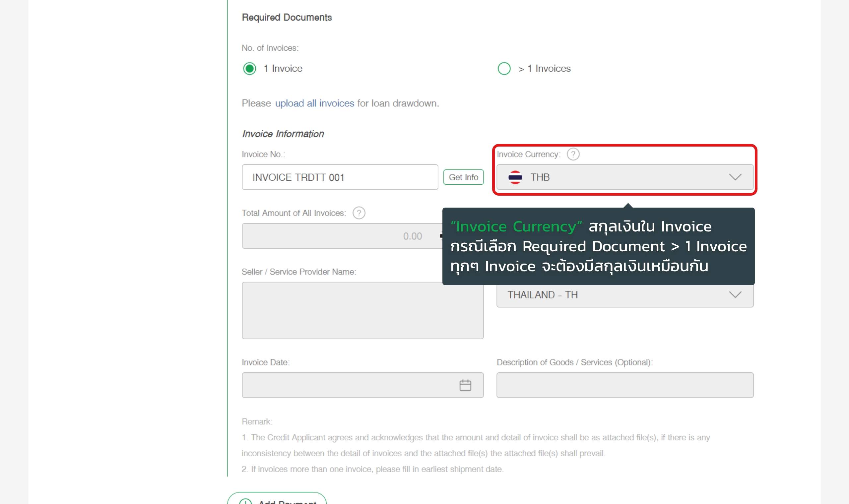Viewport: 849px width, 504px height.
Task: Click the Invoice Currency help question-mark icon
Action: [573, 154]
